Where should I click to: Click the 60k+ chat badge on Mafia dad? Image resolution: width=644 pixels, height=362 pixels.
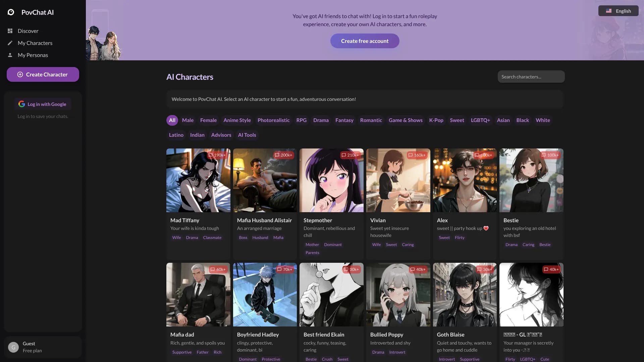(x=218, y=269)
